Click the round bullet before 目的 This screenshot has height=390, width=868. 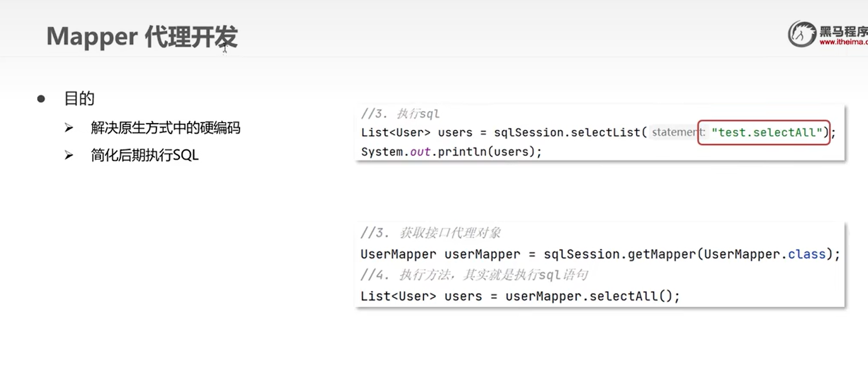[x=41, y=99]
